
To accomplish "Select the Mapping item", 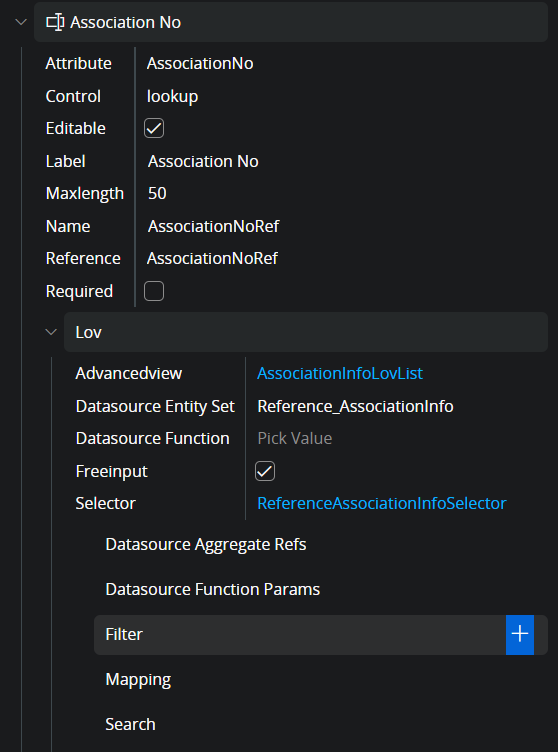I will click(138, 680).
